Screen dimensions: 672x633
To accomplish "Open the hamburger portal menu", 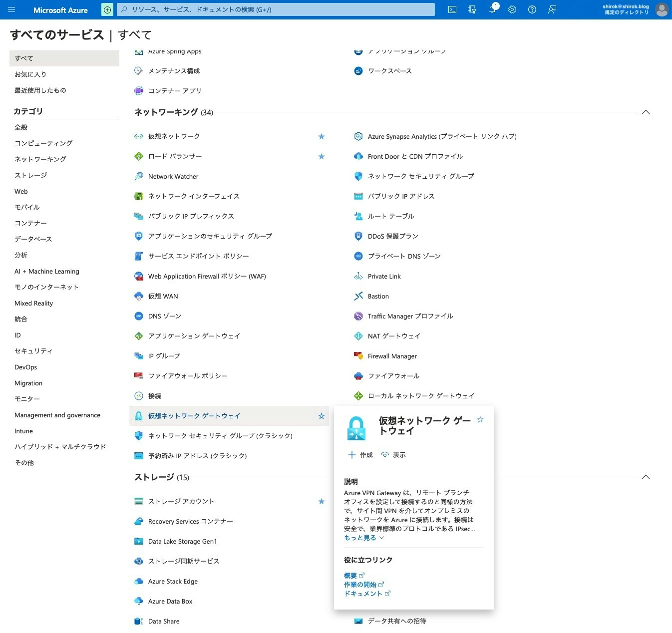I will 11,9.
